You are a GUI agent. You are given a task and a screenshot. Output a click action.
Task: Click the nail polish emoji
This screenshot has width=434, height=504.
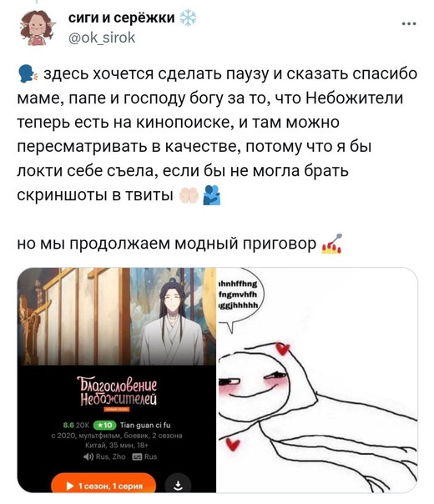[332, 244]
